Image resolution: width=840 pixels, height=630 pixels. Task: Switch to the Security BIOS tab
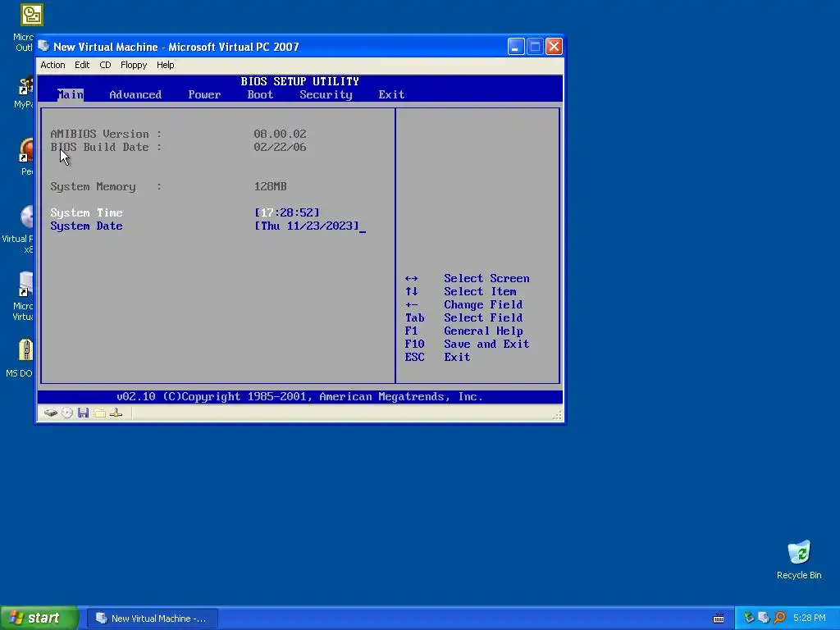point(326,95)
